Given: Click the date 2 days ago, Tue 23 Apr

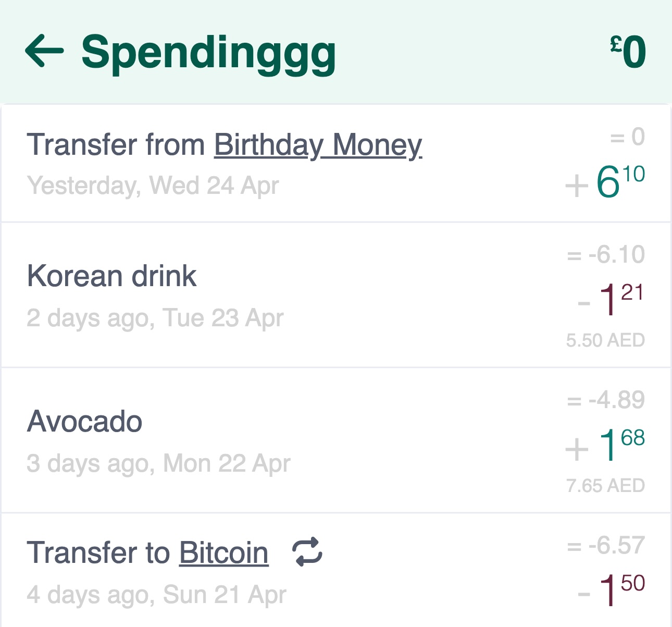Looking at the screenshot, I should click(x=155, y=318).
